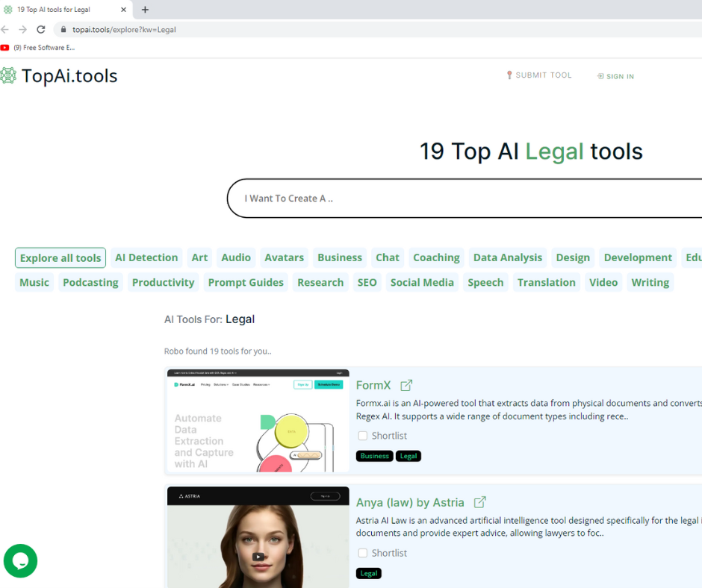Select the Chat category
The width and height of the screenshot is (702, 588).
388,257
